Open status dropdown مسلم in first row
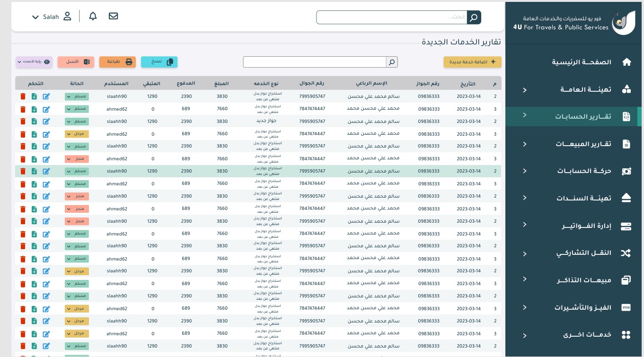 [x=77, y=96]
